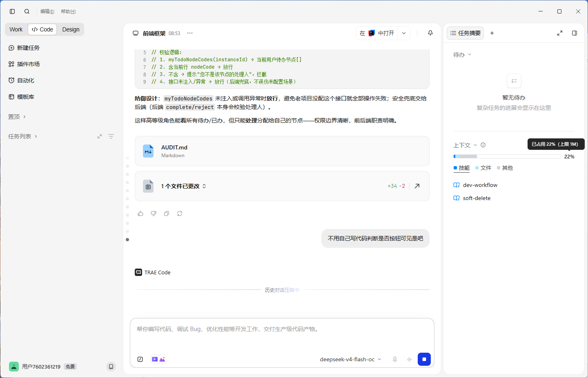Expand the right panel to fullscreen icon
588x378 pixels.
[560, 33]
